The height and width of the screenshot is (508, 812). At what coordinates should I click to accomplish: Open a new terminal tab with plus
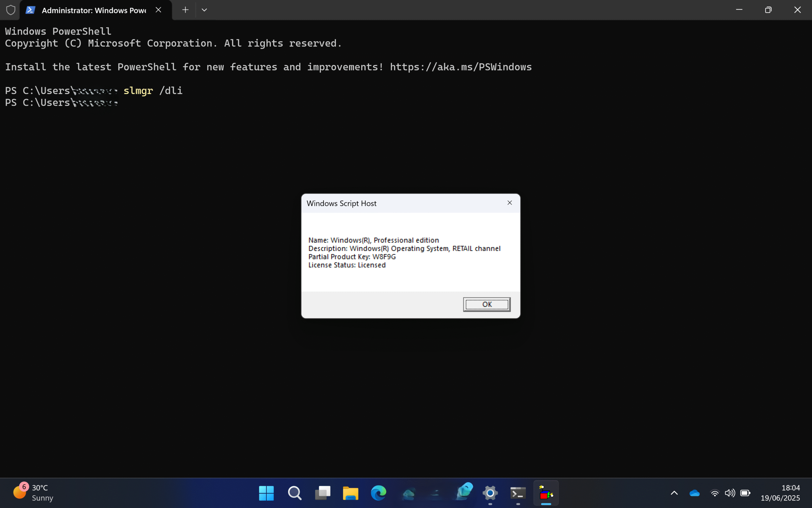185,10
